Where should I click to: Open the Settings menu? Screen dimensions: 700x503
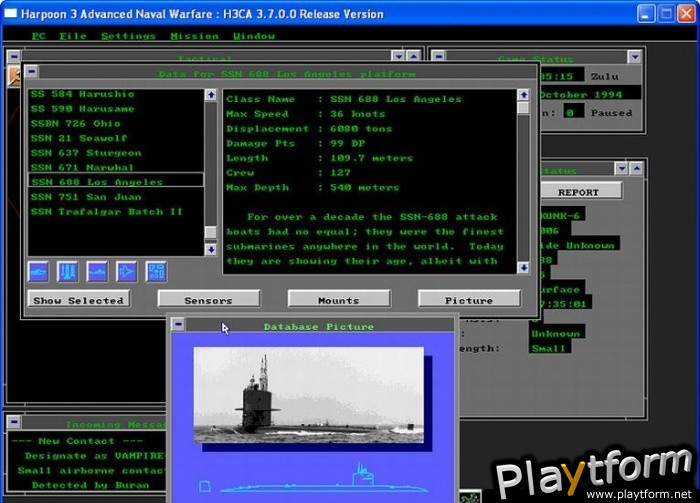pos(128,36)
